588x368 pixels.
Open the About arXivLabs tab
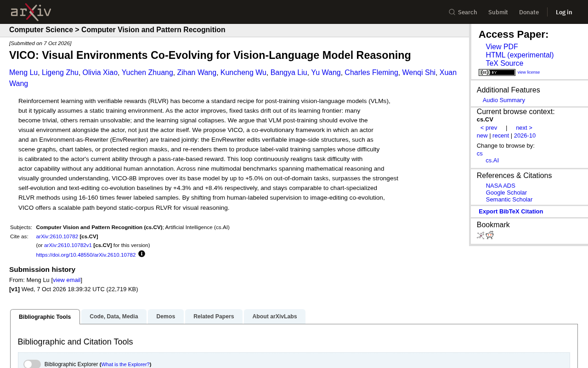tap(275, 316)
